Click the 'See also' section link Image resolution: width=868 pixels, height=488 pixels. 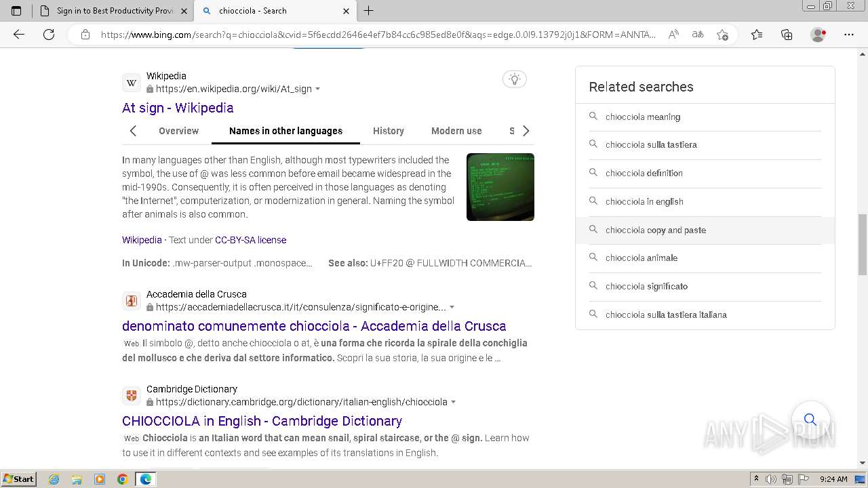click(430, 263)
